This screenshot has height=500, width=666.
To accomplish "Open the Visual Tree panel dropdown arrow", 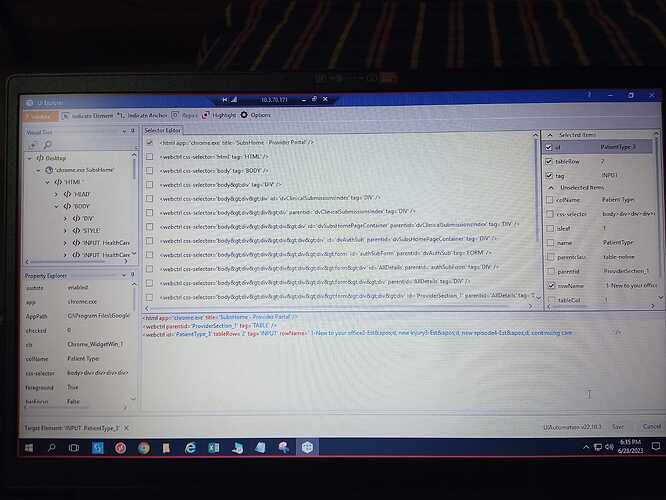I will coord(124,131).
